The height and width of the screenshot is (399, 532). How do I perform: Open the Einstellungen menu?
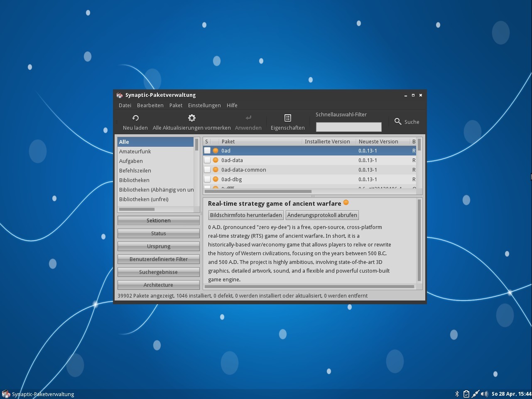[x=204, y=106]
